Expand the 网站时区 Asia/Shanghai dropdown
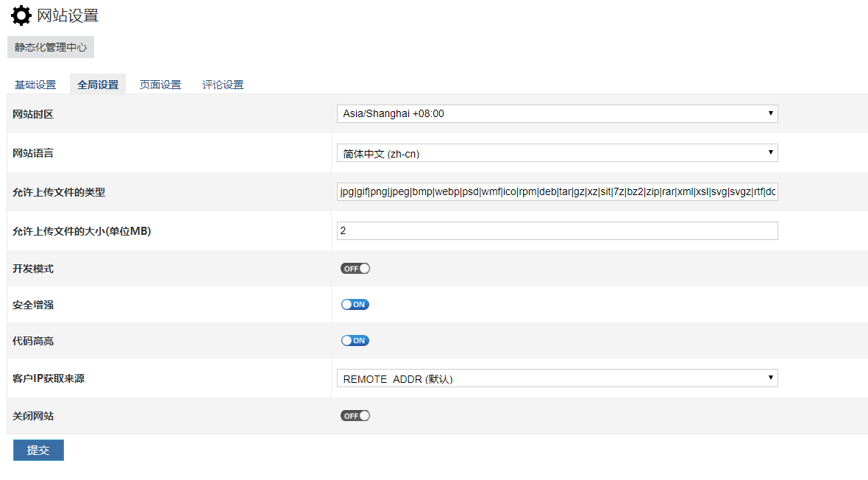The height and width of the screenshot is (480, 868). pyautogui.click(x=557, y=113)
